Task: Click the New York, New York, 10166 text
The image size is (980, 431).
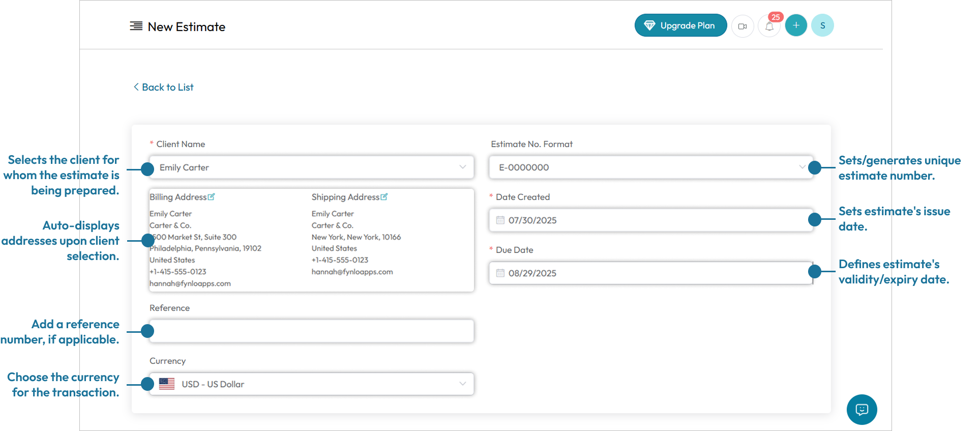Action: coord(356,237)
